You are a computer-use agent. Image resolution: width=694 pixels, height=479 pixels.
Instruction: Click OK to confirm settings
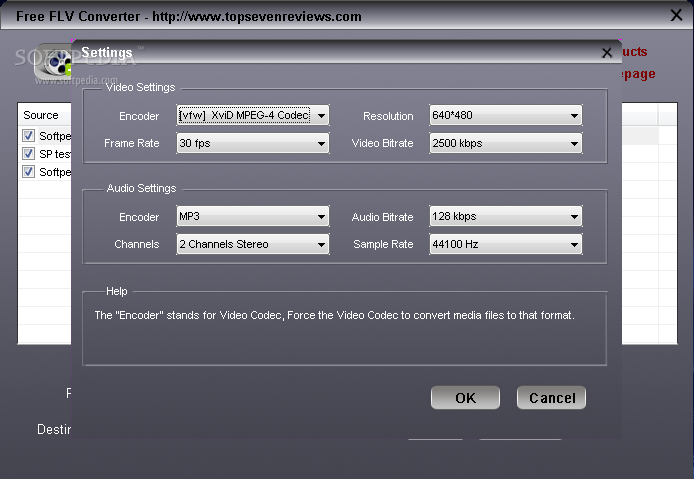(x=465, y=398)
